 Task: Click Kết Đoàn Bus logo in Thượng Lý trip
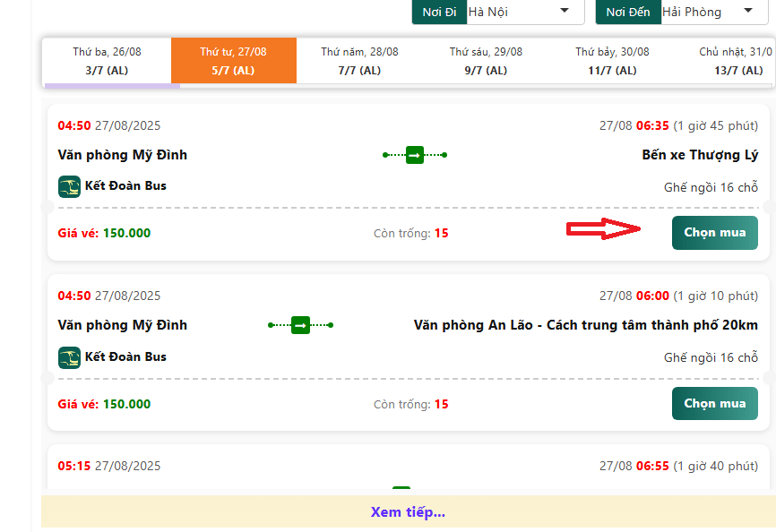point(69,186)
